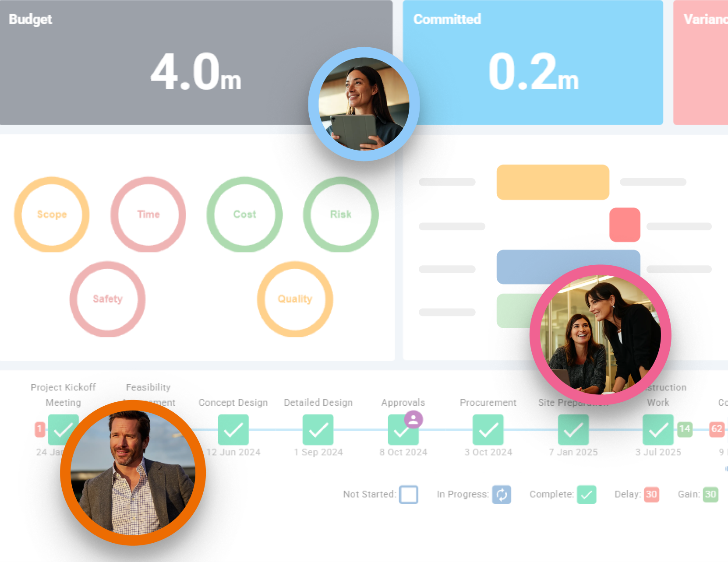Click the Delay 30 badge in the legend
Viewport: 728px width, 562px height.
(x=651, y=495)
